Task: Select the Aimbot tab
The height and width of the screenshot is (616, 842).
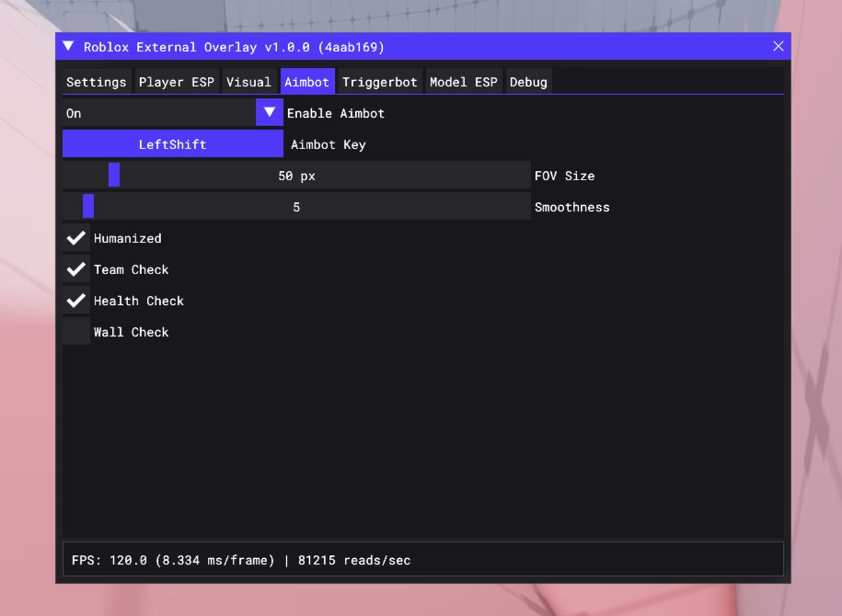Action: (x=307, y=82)
